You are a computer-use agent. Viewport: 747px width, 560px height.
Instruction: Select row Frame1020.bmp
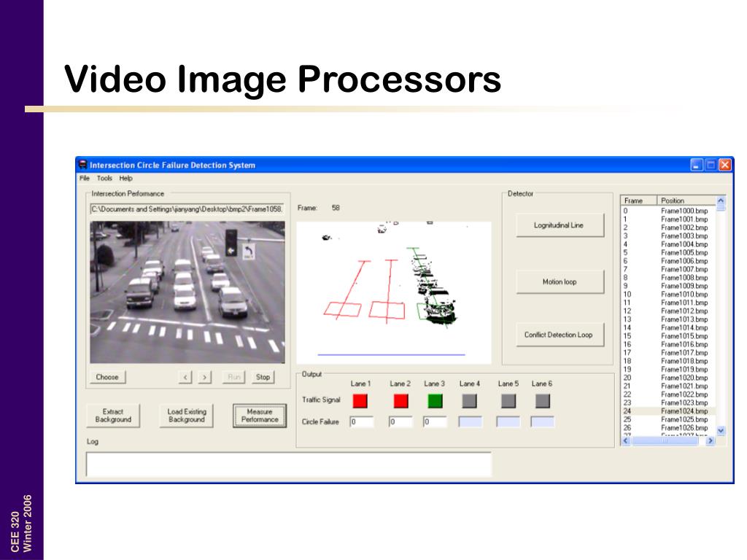click(x=668, y=377)
